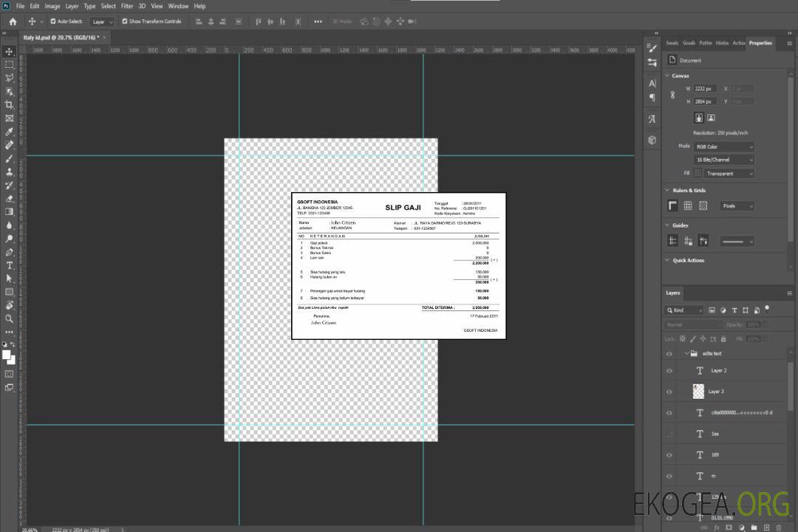
Task: Open the File menu
Action: pyautogui.click(x=20, y=6)
